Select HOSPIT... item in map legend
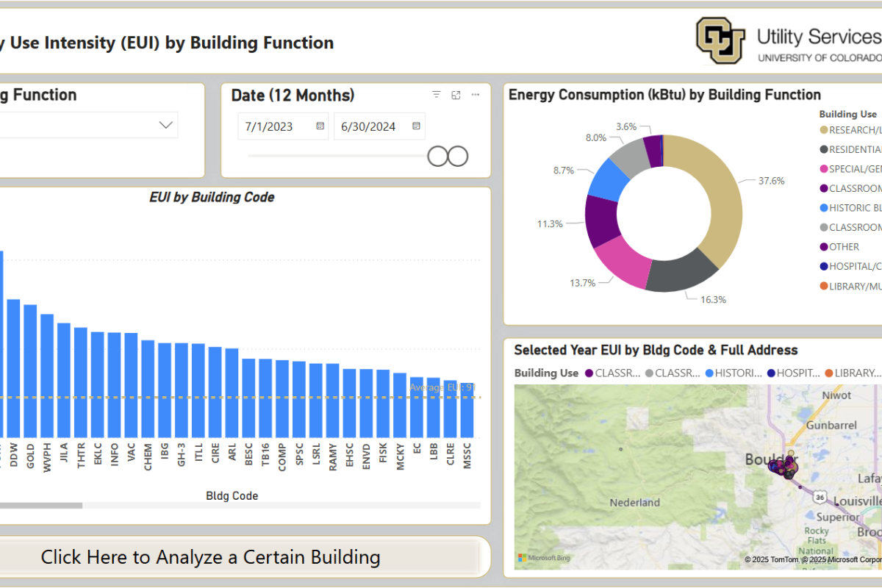 794,373
